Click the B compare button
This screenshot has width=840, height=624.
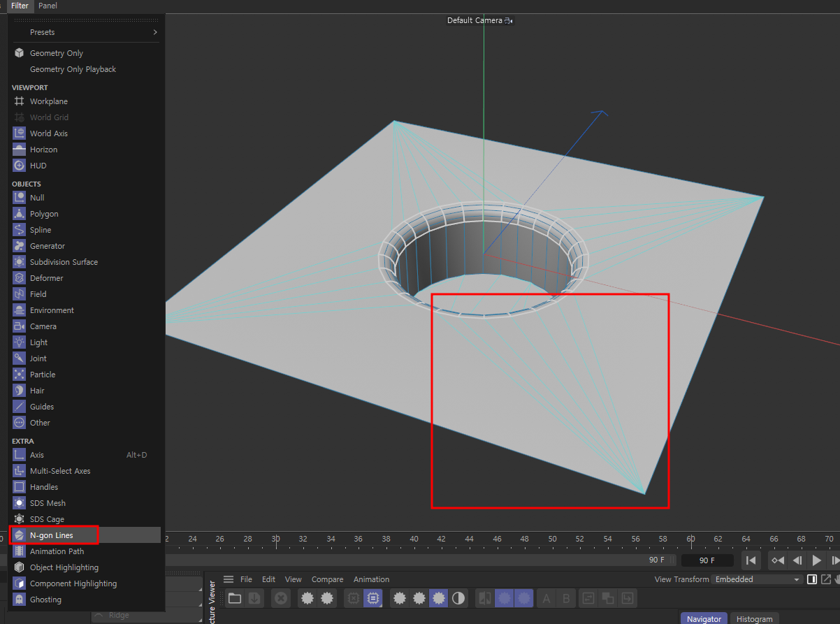click(x=566, y=598)
